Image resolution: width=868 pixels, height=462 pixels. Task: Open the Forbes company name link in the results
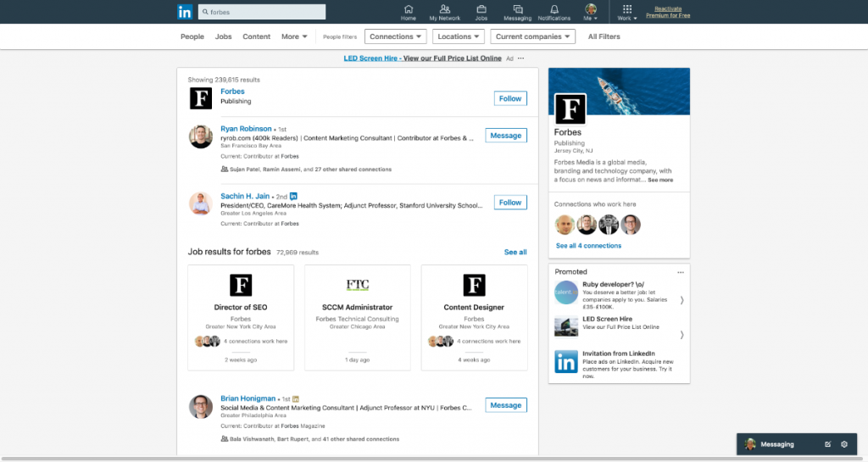(232, 92)
